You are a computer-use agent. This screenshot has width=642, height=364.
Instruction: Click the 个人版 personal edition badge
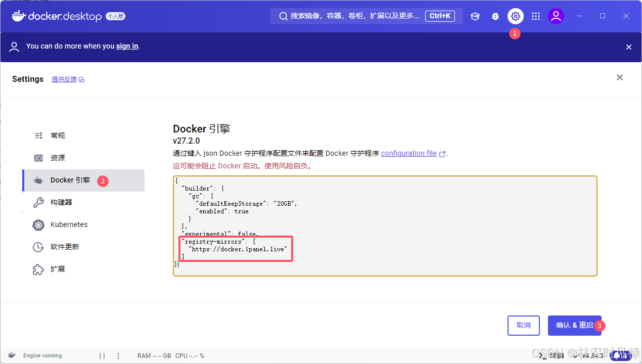click(x=115, y=16)
